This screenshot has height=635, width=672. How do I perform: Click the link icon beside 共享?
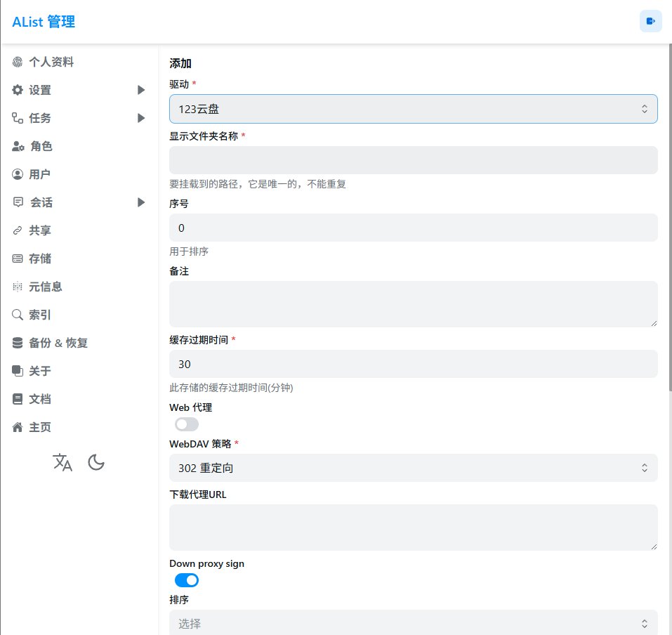tap(18, 230)
